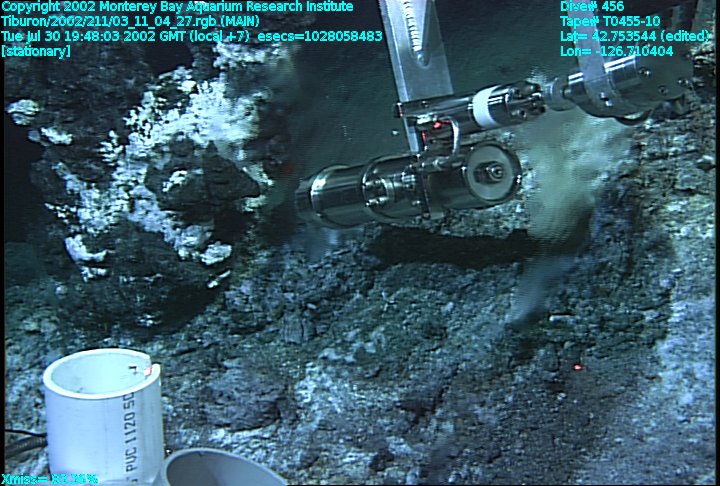Click the 'Tape# T0455-10' label
The image size is (720, 486).
610,22
